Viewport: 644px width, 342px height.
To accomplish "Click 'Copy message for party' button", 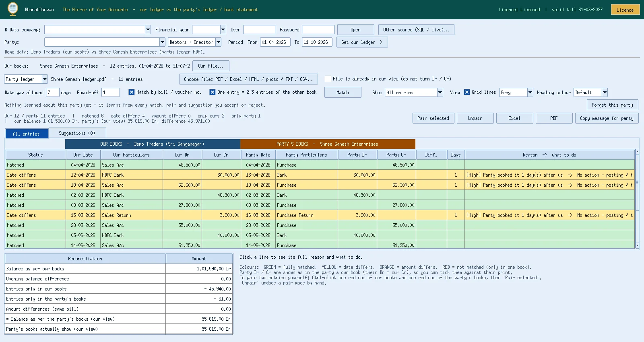I will click(607, 118).
